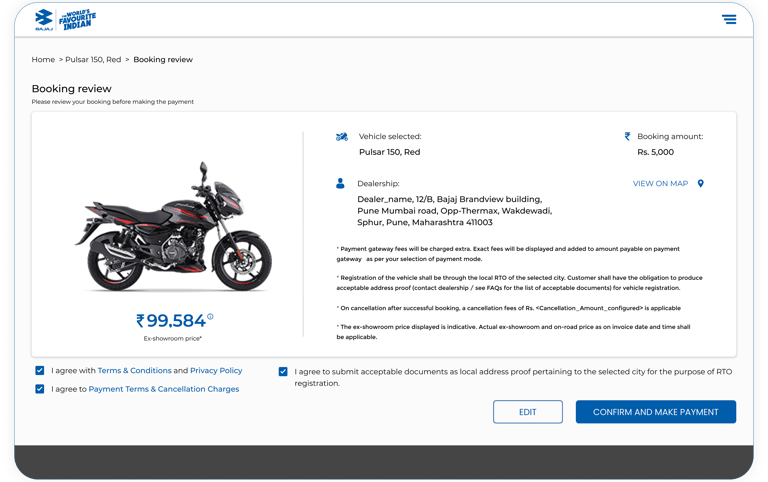This screenshot has height=482, width=768.
Task: Click the Rs. 5,000 booking amount
Action: click(655, 152)
